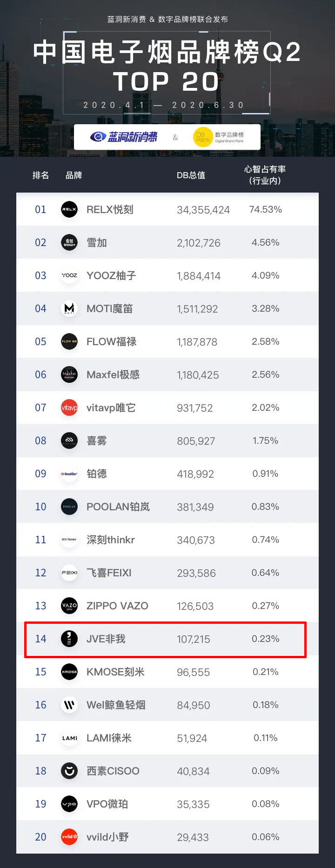The width and height of the screenshot is (335, 868).
Task: Click the yellow DB Rank logo
Action: tap(203, 137)
